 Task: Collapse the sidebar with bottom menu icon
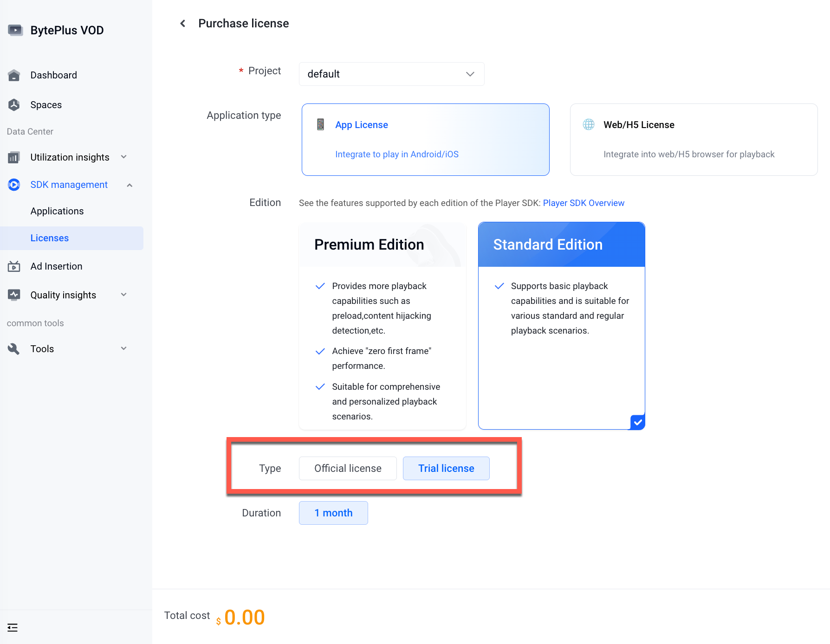click(13, 628)
